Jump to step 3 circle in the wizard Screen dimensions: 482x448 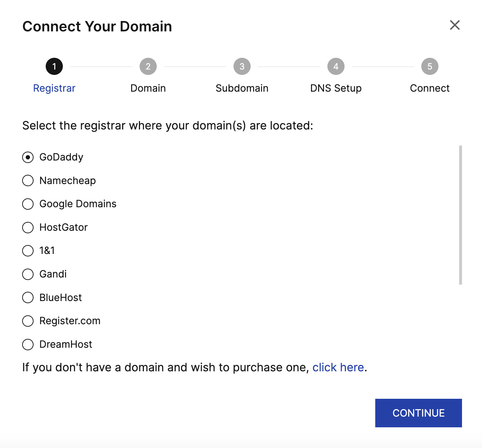tap(242, 66)
